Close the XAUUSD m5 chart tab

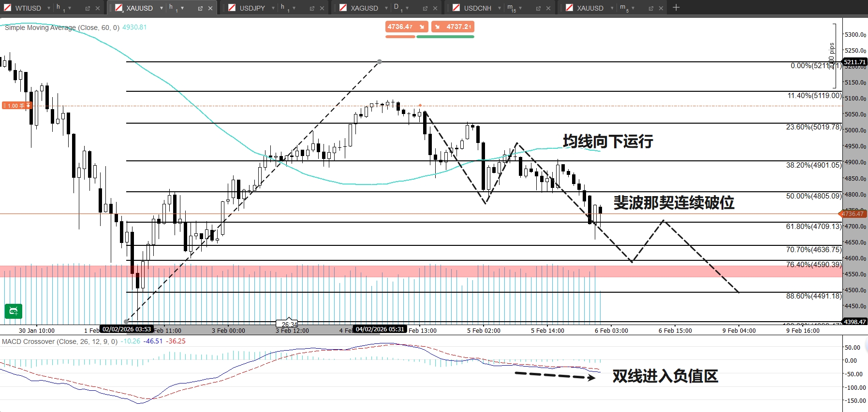[x=661, y=8]
